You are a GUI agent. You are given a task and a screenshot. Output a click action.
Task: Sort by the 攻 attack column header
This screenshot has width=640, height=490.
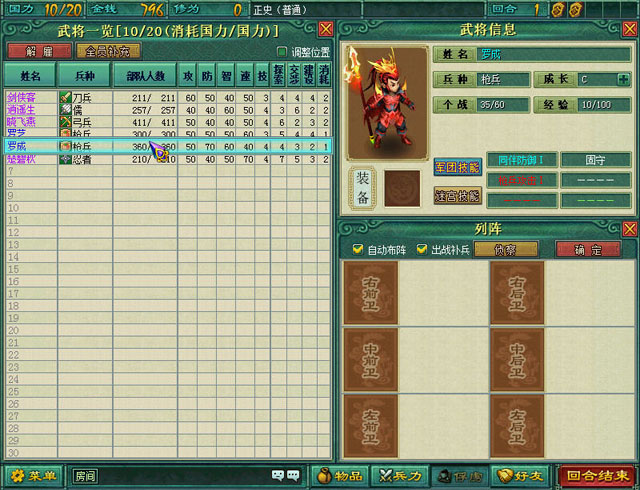[x=188, y=75]
